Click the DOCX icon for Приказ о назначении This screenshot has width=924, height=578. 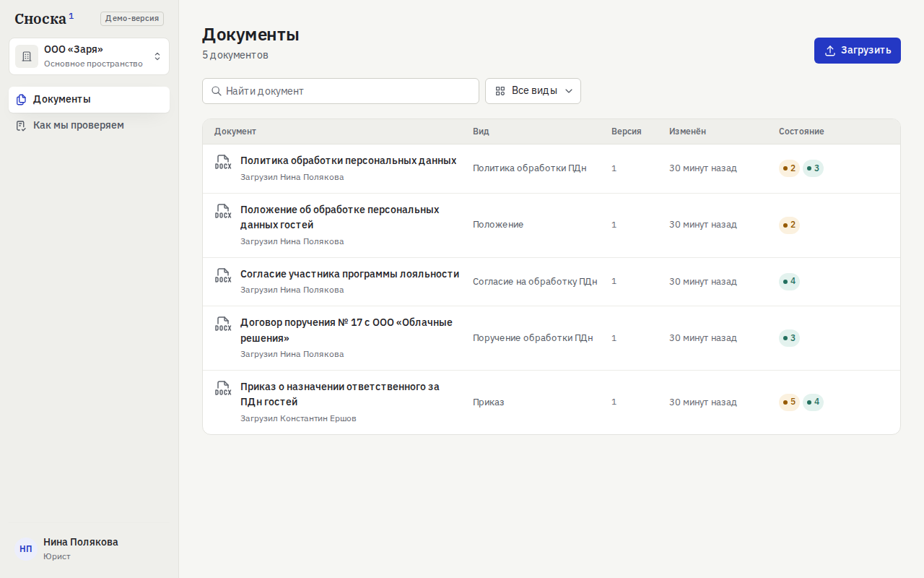(223, 388)
